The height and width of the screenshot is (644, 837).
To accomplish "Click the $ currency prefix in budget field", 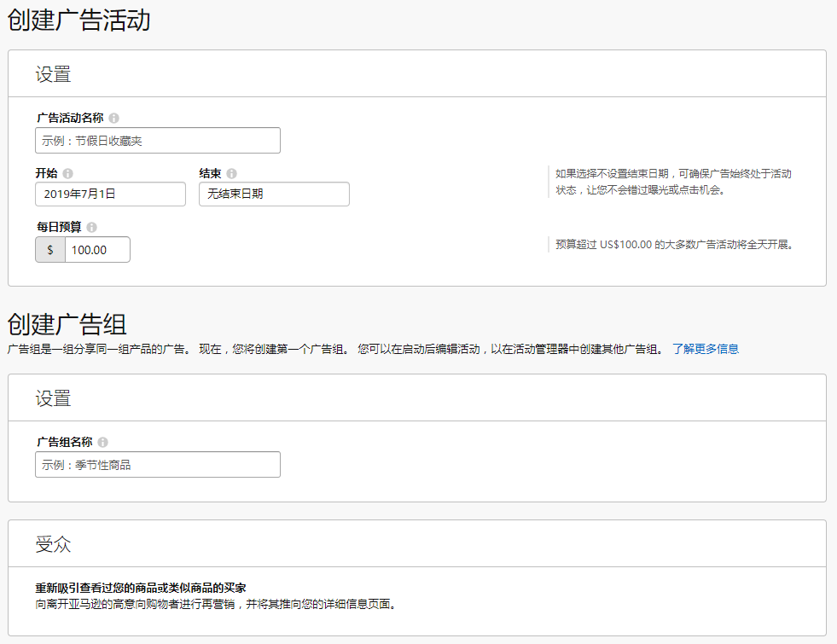I will 50,250.
